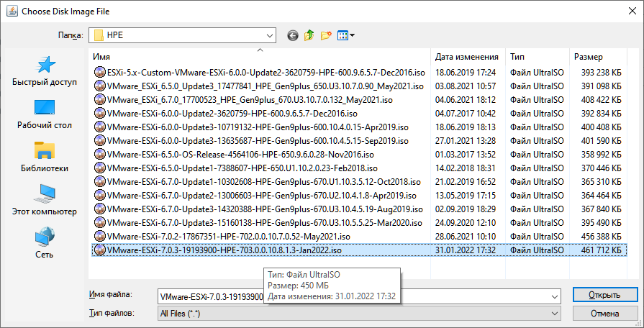Click the date 24.09.2020 12:10 cell

click(x=466, y=223)
